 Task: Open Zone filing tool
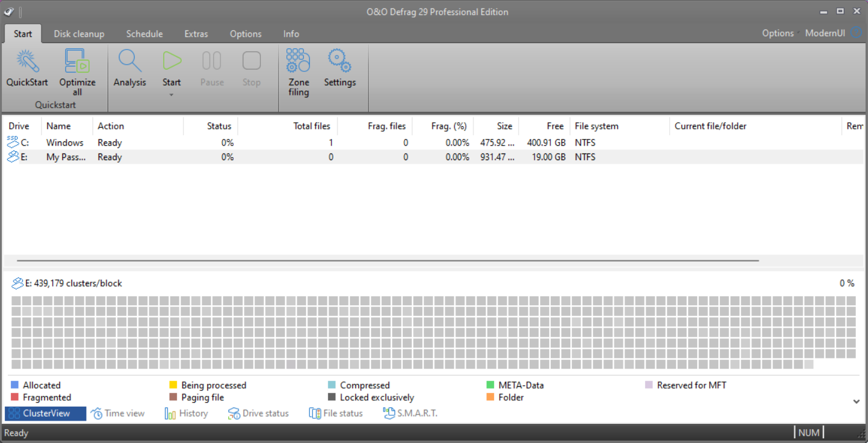[298, 62]
